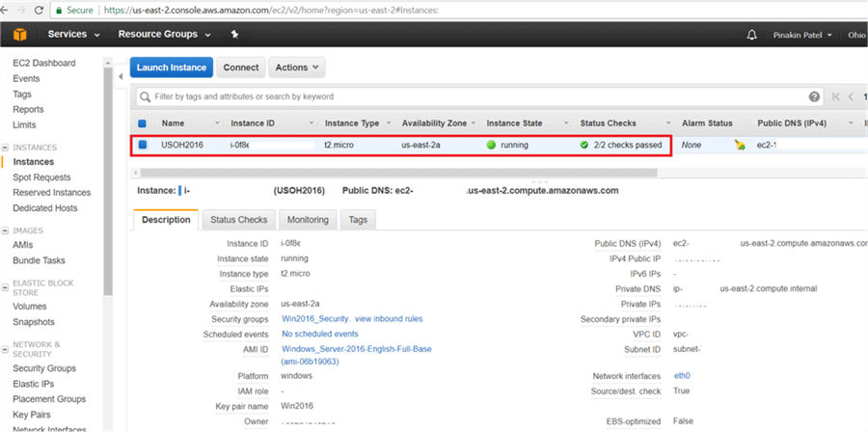Toggle the select-all instances checkbox
Screen dimensions: 868x432
click(143, 123)
